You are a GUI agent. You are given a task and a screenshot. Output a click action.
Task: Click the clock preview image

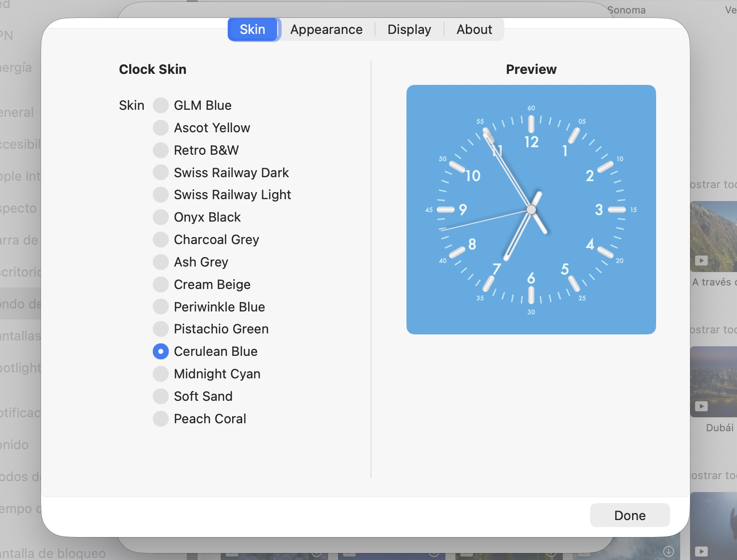[531, 210]
